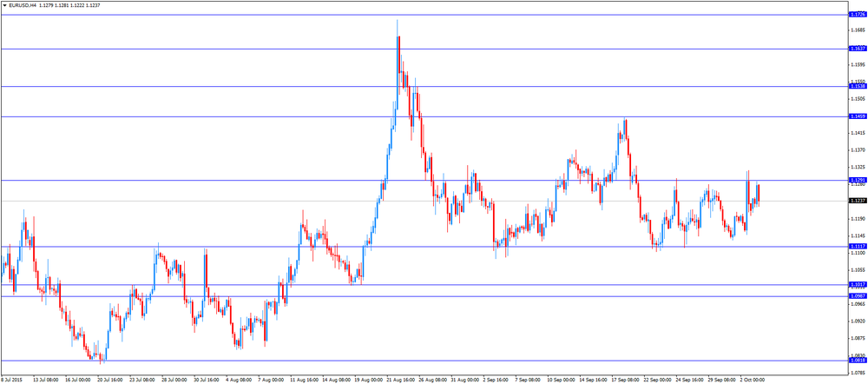Click the small triangle before EURUSD,H4
This screenshot has width=868, height=384.
[3, 5]
